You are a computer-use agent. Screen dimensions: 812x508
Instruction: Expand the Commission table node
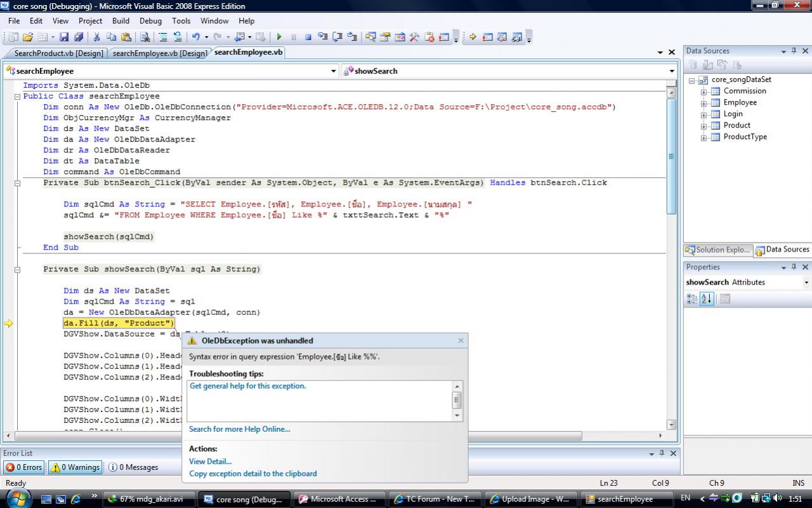[704, 92]
